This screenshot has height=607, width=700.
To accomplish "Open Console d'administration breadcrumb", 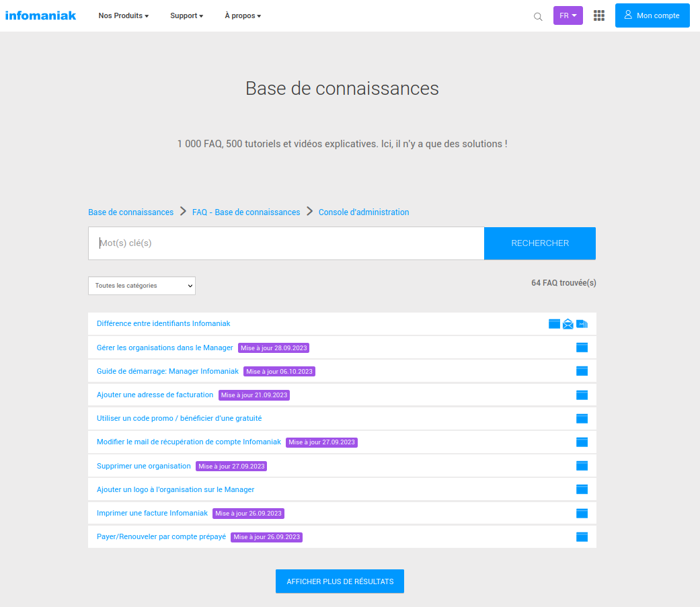I will click(x=364, y=212).
